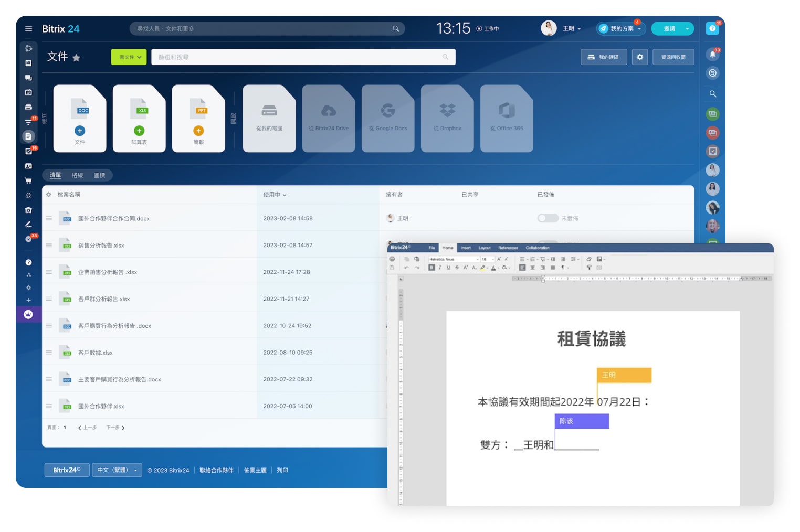Open the hamburger menu next to Bitrix 24

(28, 29)
